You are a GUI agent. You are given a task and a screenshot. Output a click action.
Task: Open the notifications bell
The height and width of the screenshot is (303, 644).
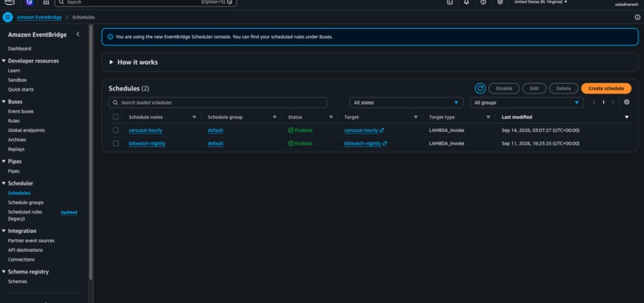[x=466, y=2]
